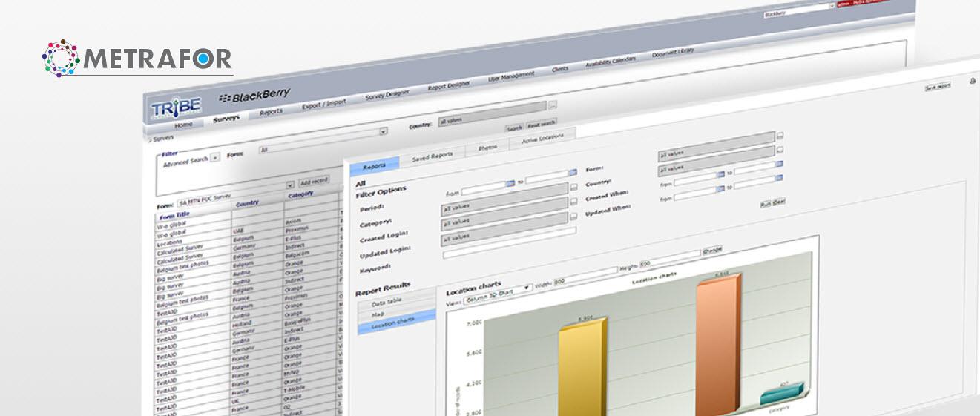Switch to Active Locations tab
The width and height of the screenshot is (980, 416).
click(x=542, y=139)
